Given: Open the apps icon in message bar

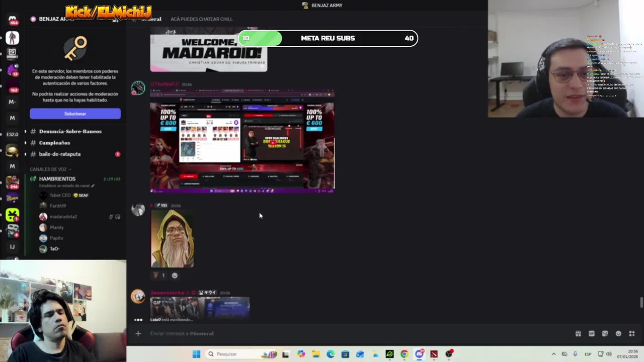Looking at the screenshot, I should 632,333.
